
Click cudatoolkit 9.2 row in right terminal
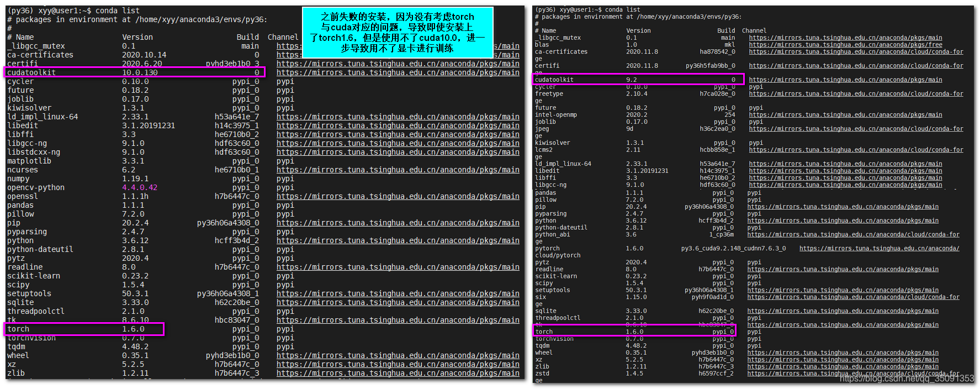coord(638,80)
